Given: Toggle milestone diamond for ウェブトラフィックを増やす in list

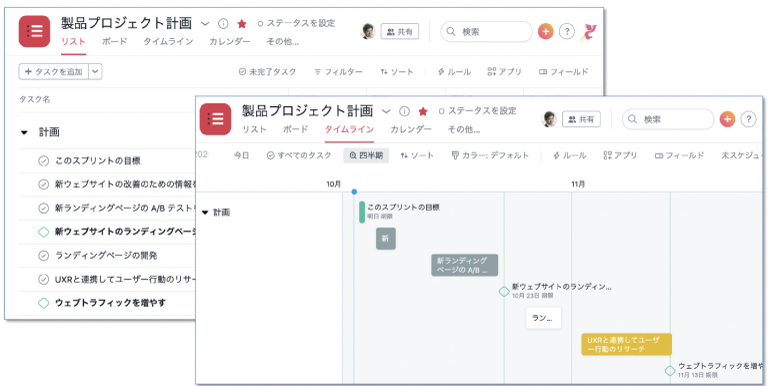Looking at the screenshot, I should (x=44, y=303).
